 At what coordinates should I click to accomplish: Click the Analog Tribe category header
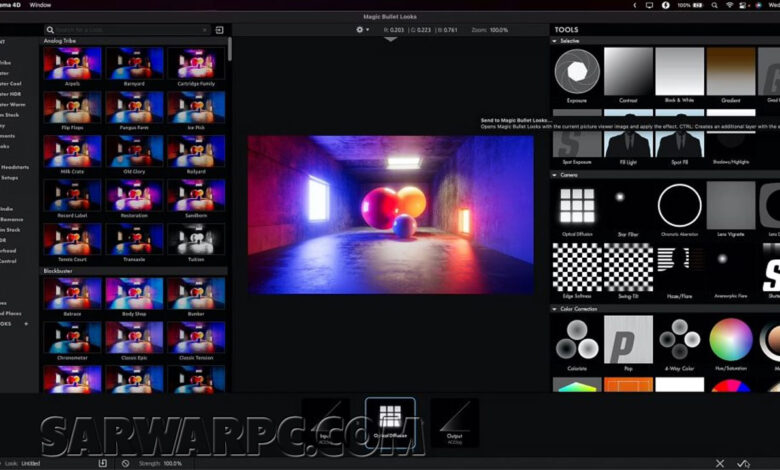click(x=60, y=41)
